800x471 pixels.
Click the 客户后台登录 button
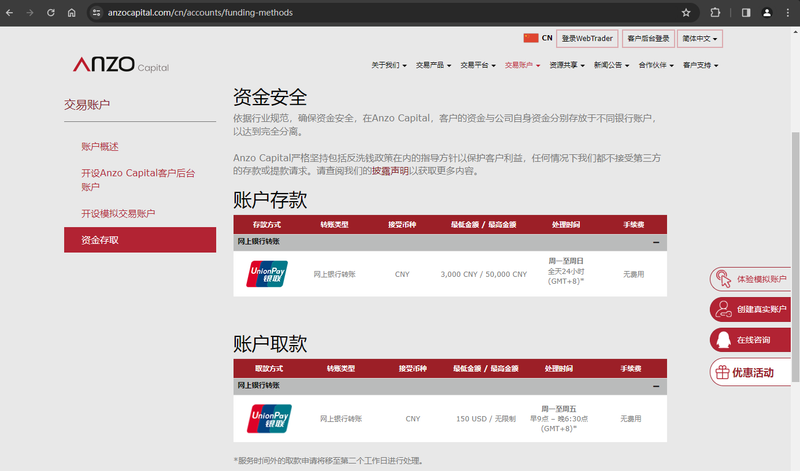click(648, 39)
